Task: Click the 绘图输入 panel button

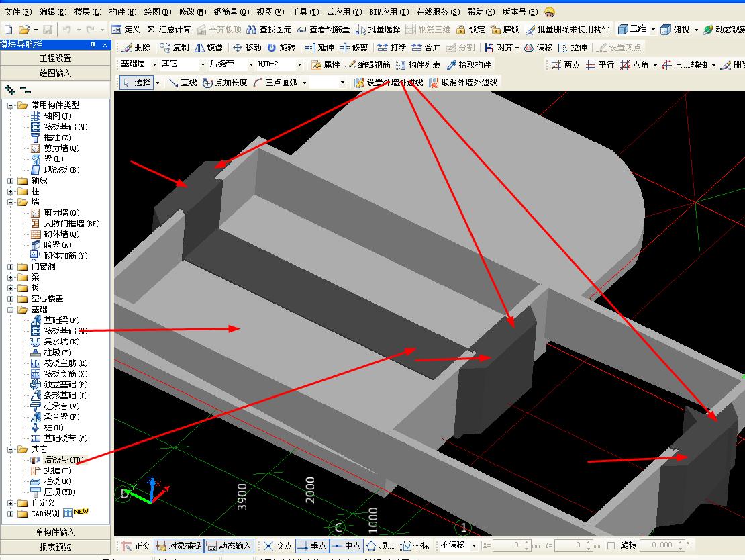Action: click(55, 73)
